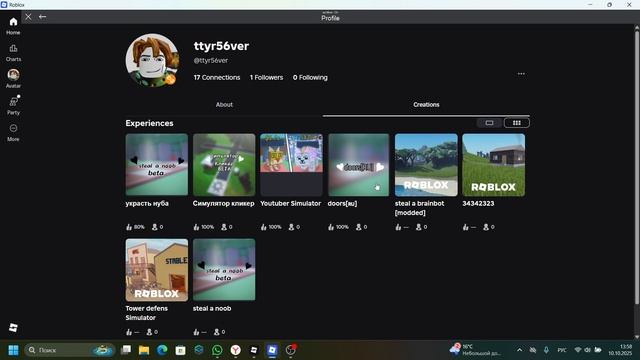The height and width of the screenshot is (360, 640).
Task: Click the Experiences section heading
Action: pyautogui.click(x=149, y=123)
